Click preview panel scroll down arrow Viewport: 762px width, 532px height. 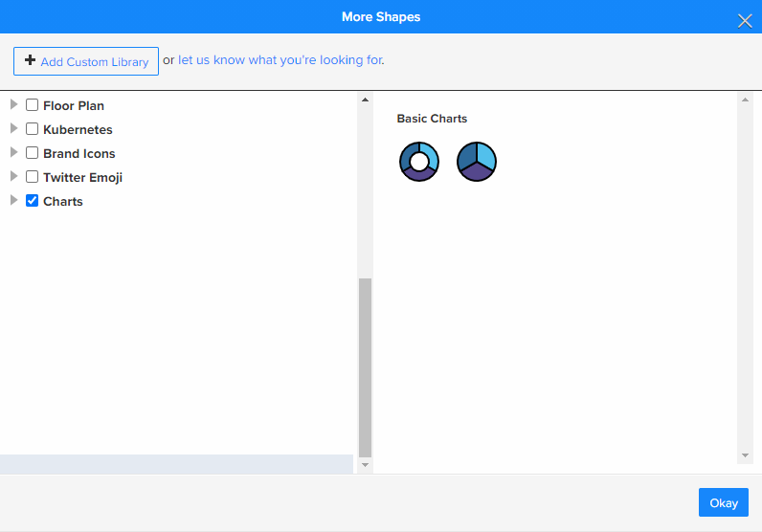[745, 455]
